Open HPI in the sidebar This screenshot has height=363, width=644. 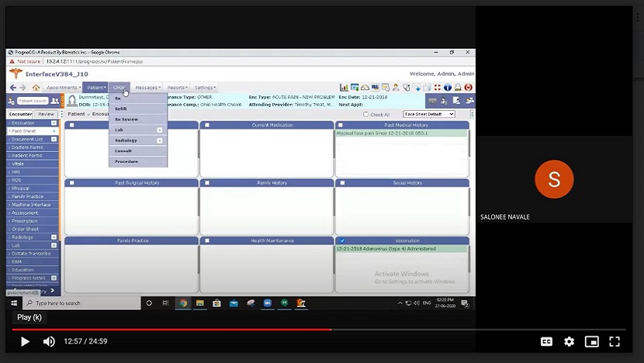click(33, 172)
